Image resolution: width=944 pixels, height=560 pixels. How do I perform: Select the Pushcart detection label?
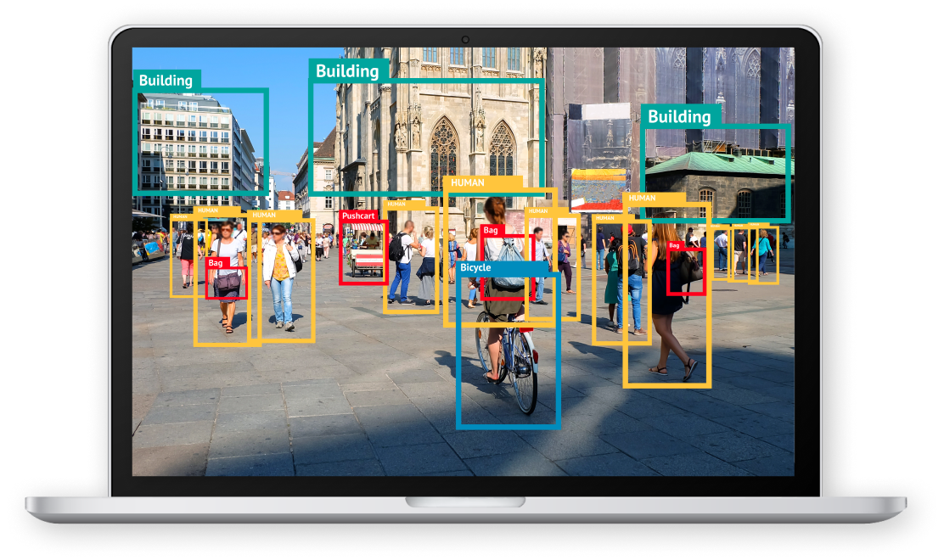358,216
